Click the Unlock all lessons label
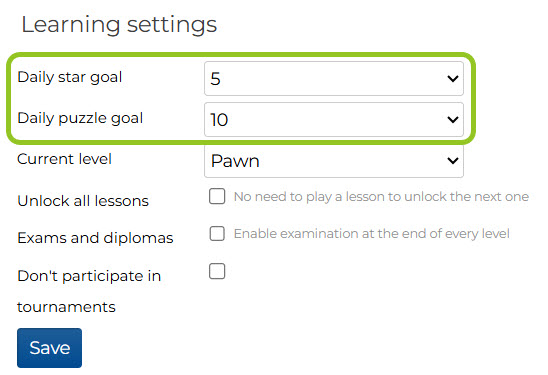This screenshot has width=548, height=375. (x=83, y=201)
